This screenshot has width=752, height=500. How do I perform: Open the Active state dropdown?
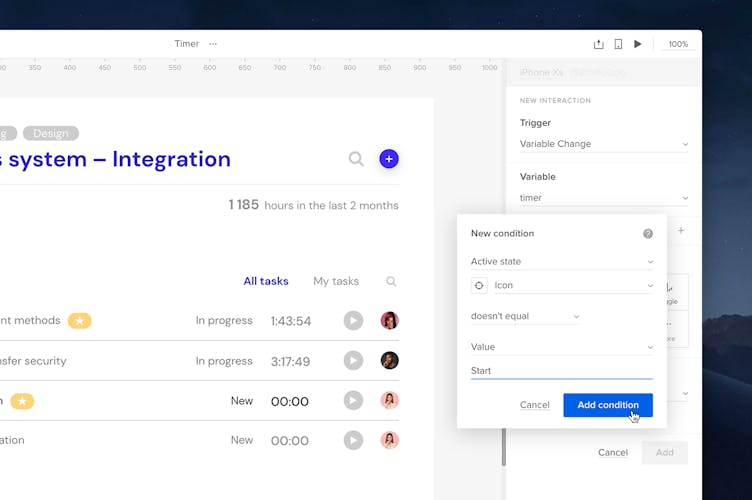[562, 261]
